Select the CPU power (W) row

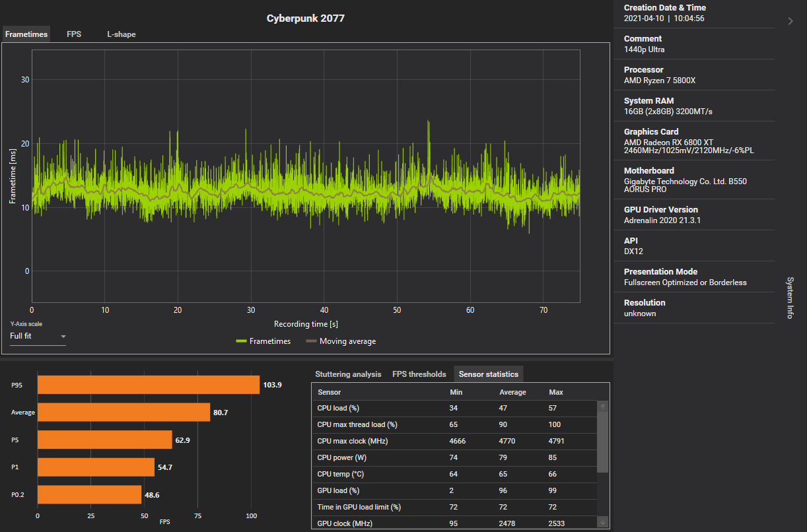[454, 457]
